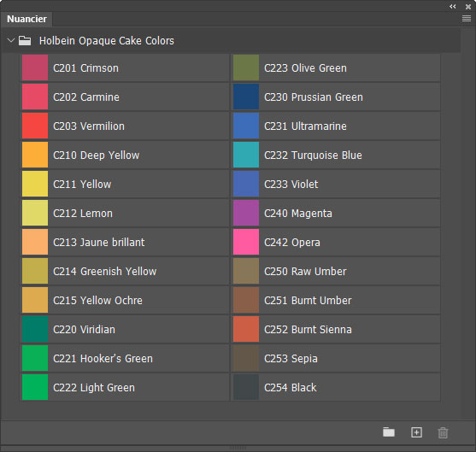Pick the C203 Vermilion swatch

[35, 126]
